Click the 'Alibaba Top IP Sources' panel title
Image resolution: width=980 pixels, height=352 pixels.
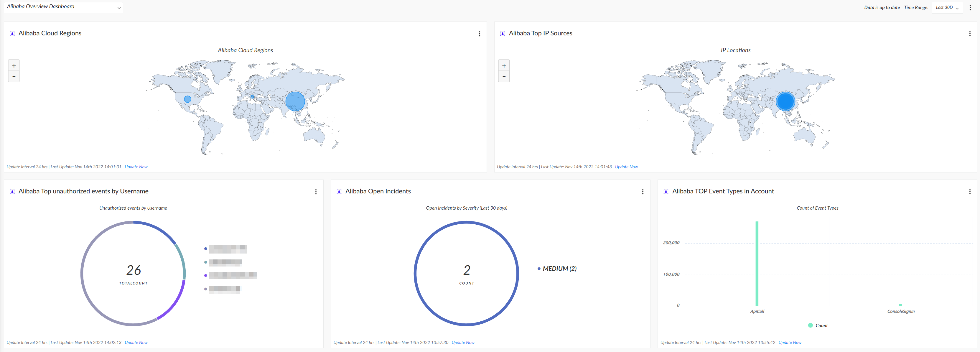click(x=540, y=34)
